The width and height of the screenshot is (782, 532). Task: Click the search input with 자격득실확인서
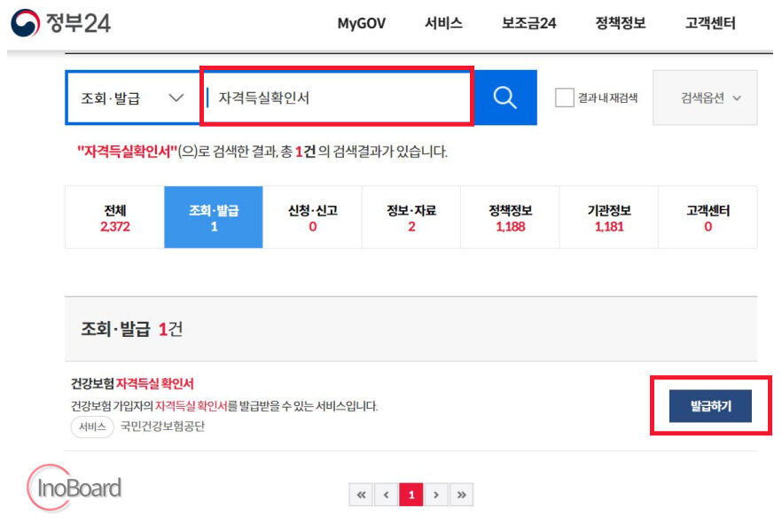pos(337,98)
